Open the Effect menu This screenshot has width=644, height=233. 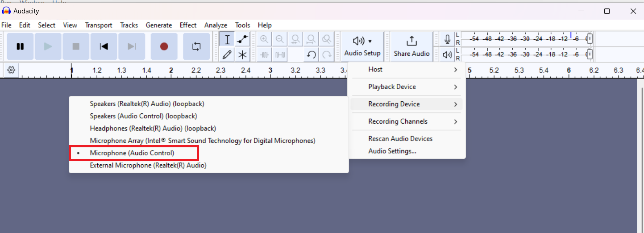(x=188, y=25)
